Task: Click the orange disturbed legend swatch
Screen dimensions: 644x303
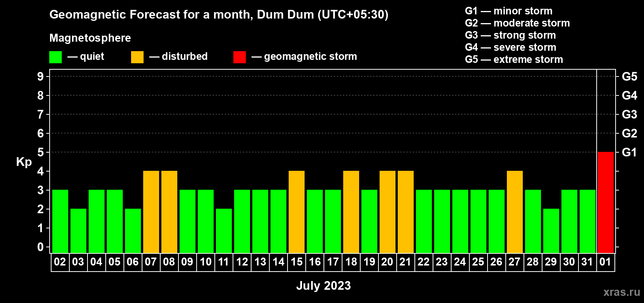Action: (x=137, y=57)
